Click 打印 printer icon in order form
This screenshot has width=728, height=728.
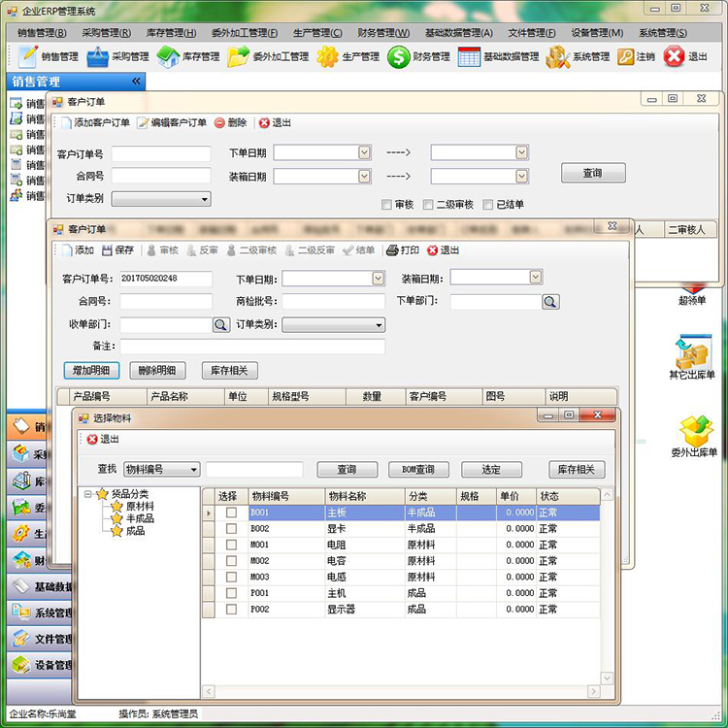(392, 250)
